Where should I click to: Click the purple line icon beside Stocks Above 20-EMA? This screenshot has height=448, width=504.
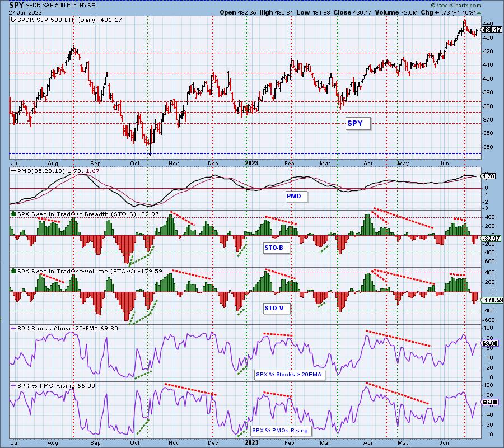click(x=13, y=329)
